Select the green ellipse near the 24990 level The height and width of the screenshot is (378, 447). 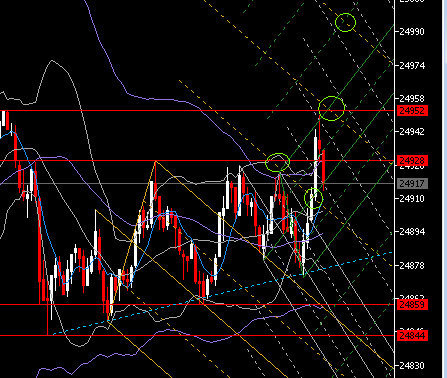[346, 22]
